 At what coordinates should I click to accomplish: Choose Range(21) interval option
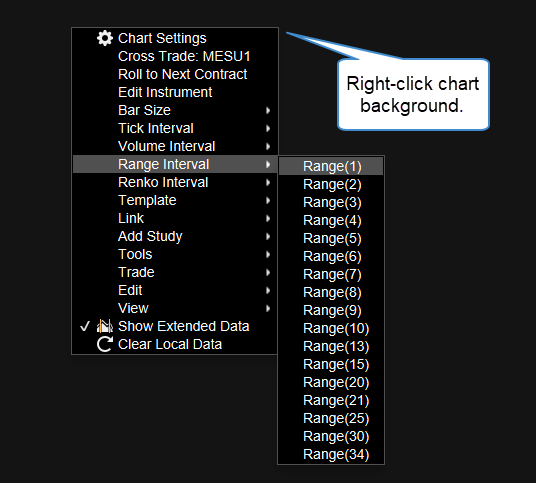[331, 400]
